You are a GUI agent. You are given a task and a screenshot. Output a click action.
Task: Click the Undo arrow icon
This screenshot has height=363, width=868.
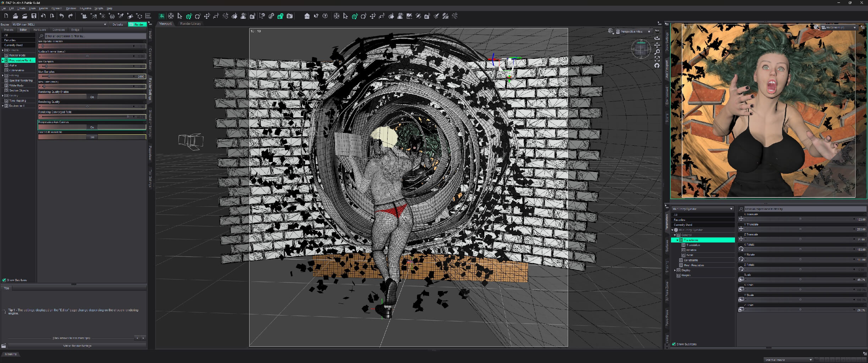click(61, 16)
